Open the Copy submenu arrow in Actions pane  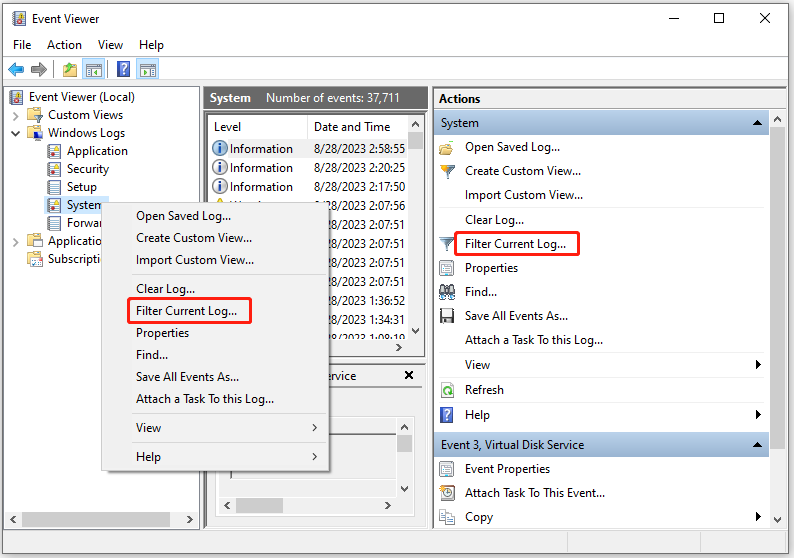point(758,516)
